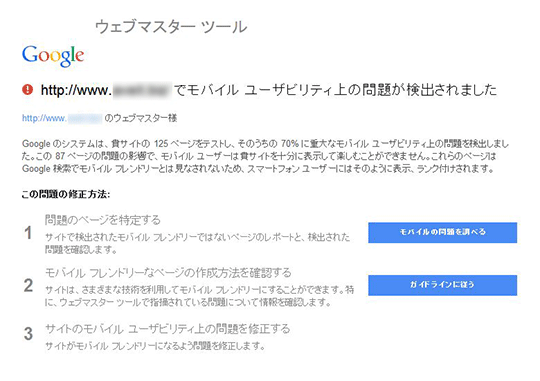Click the paragraph starting with Google のシステムは
This screenshot has width=540, height=381.
(x=265, y=156)
